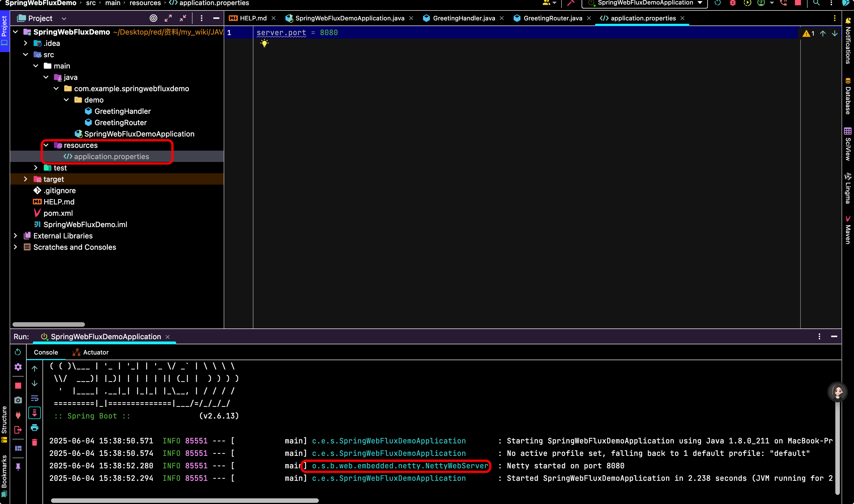Print the console output
This screenshot has height=504, width=854.
click(35, 428)
